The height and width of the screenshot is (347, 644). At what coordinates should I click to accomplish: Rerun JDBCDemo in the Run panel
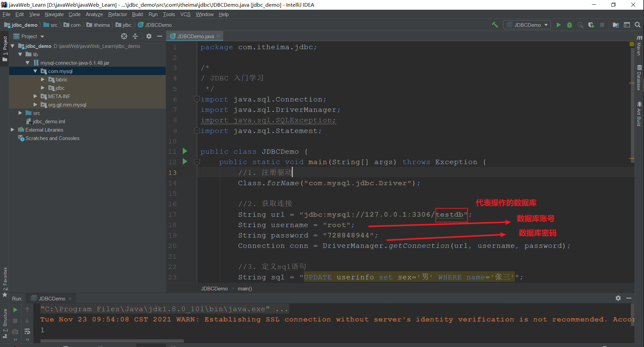tap(15, 310)
